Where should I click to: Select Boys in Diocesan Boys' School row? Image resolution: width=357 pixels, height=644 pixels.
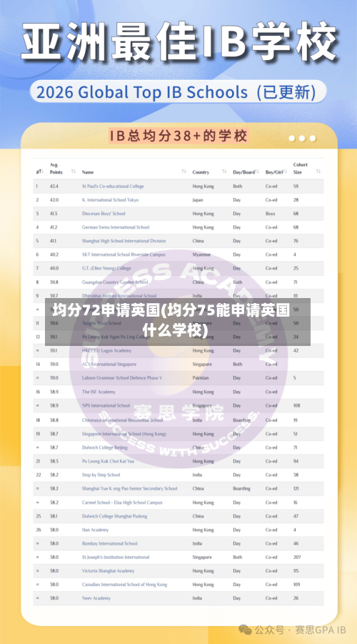(x=270, y=214)
